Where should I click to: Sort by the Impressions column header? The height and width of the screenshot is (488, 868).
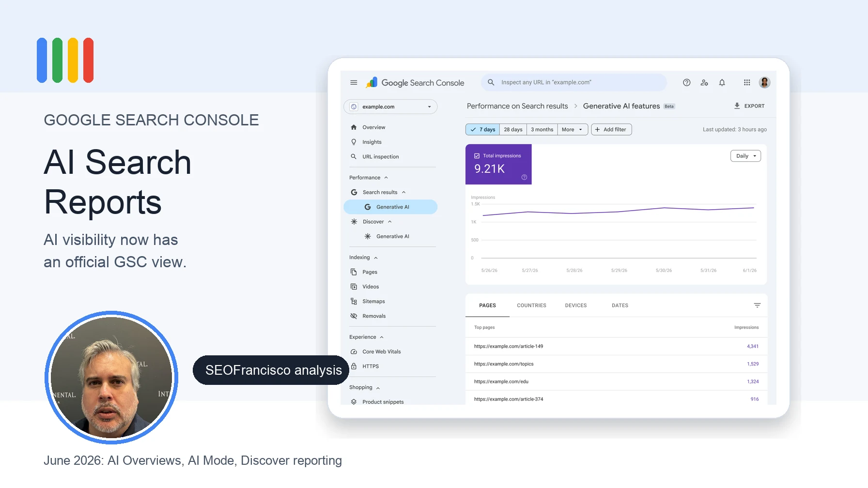[x=746, y=328]
